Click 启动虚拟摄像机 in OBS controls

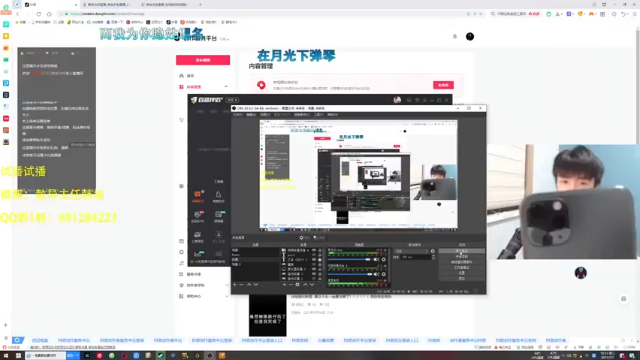pyautogui.click(x=462, y=262)
